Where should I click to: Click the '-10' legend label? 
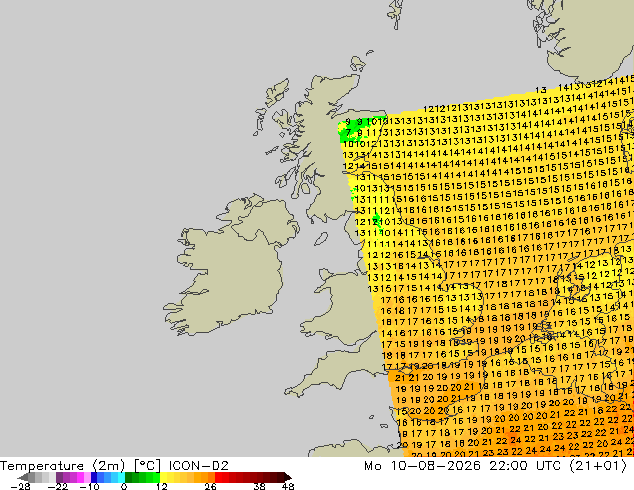pyautogui.click(x=89, y=486)
